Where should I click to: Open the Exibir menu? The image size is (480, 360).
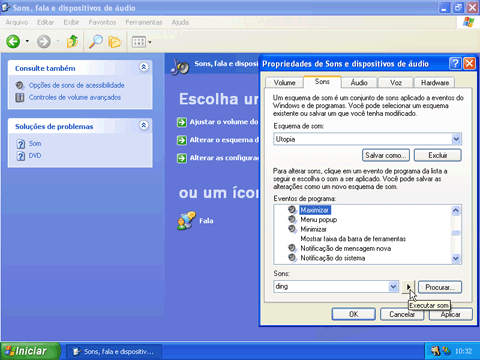click(x=71, y=22)
